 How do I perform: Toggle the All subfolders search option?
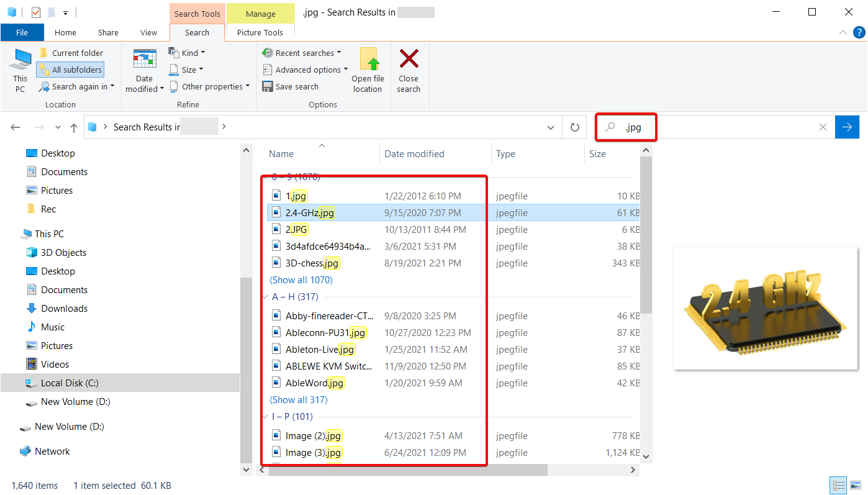(x=70, y=70)
